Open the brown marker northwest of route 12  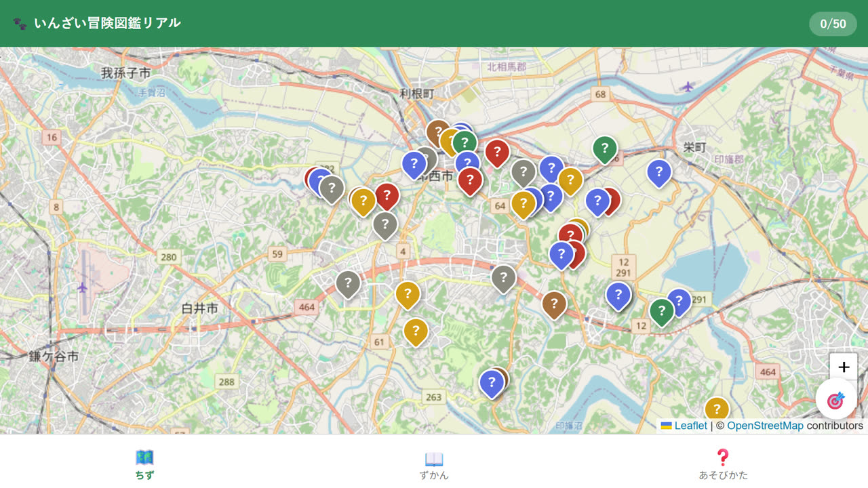[554, 304]
